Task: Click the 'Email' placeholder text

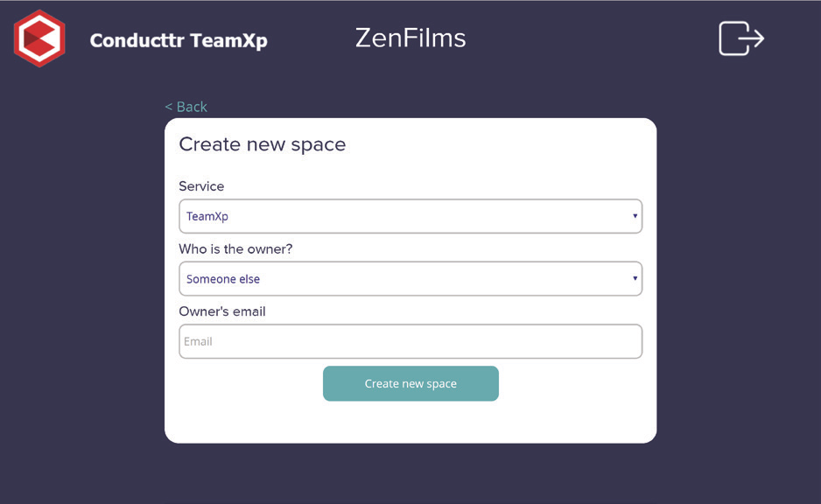Action: (x=198, y=342)
